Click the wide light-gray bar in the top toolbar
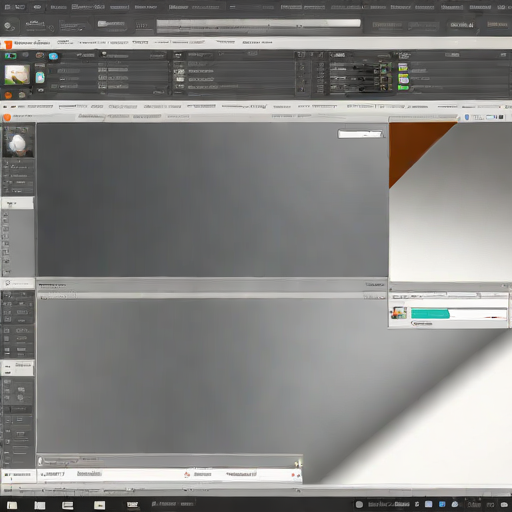The width and height of the screenshot is (512, 512). point(258,23)
